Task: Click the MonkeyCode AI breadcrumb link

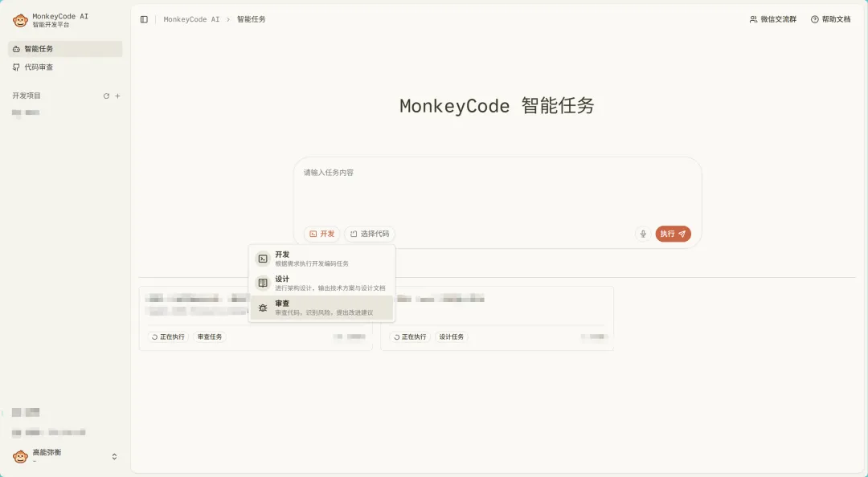Action: point(191,19)
